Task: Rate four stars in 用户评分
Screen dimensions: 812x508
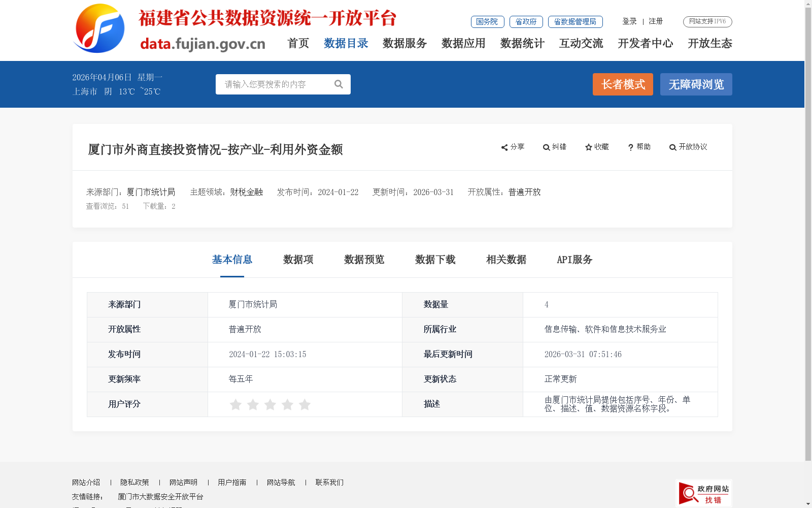Action: pyautogui.click(x=287, y=404)
